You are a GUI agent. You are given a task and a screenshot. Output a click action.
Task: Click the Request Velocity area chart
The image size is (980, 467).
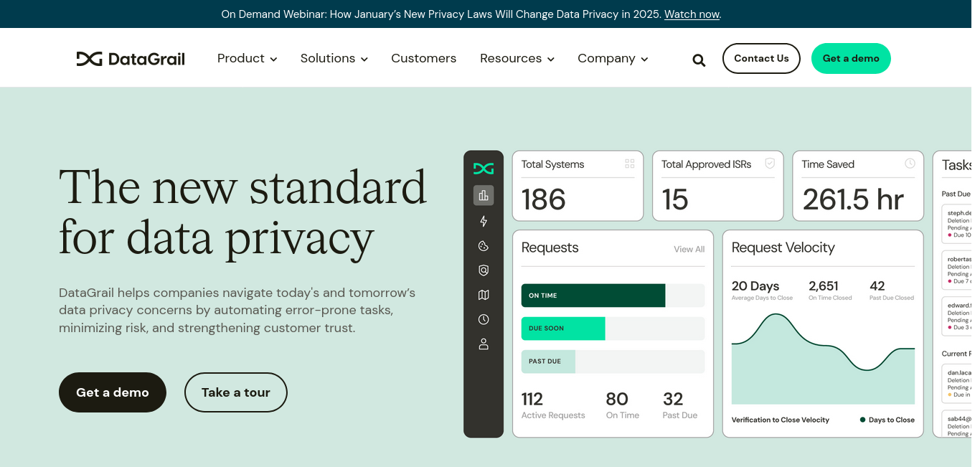pos(823,359)
